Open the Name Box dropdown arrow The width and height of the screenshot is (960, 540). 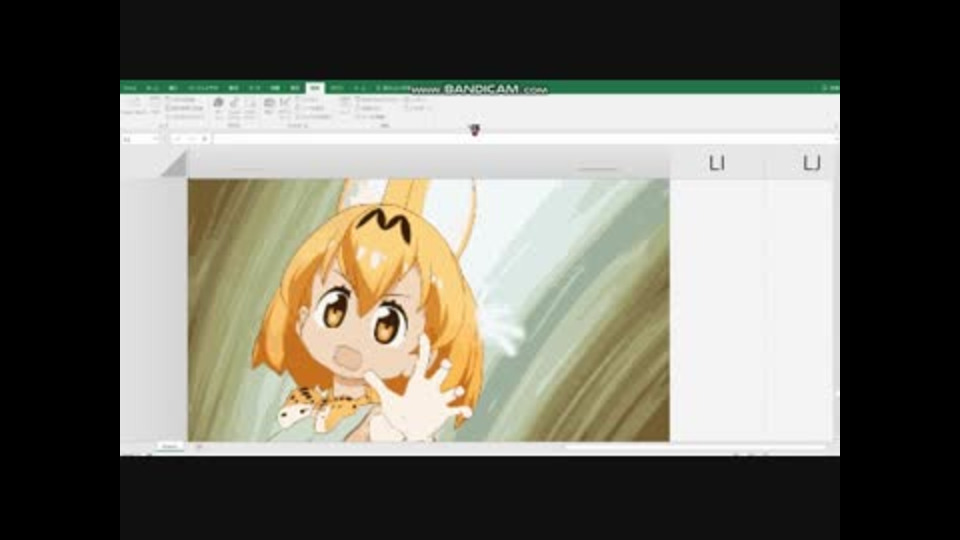coord(156,139)
